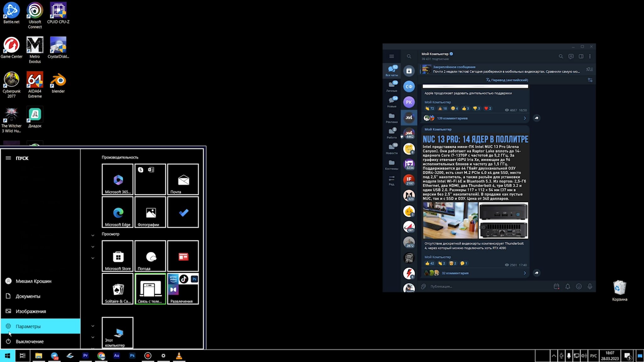Open scheduled messages calendar icon
The width and height of the screenshot is (644, 362).
tap(556, 286)
